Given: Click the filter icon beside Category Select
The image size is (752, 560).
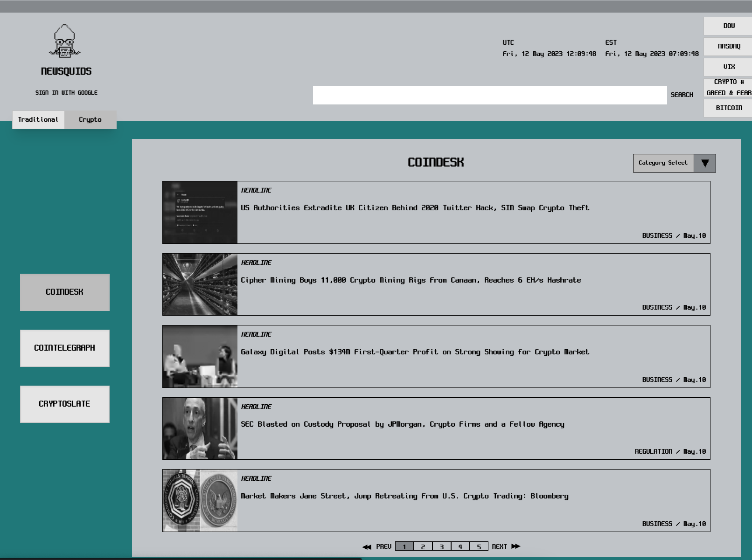Looking at the screenshot, I should tap(704, 163).
